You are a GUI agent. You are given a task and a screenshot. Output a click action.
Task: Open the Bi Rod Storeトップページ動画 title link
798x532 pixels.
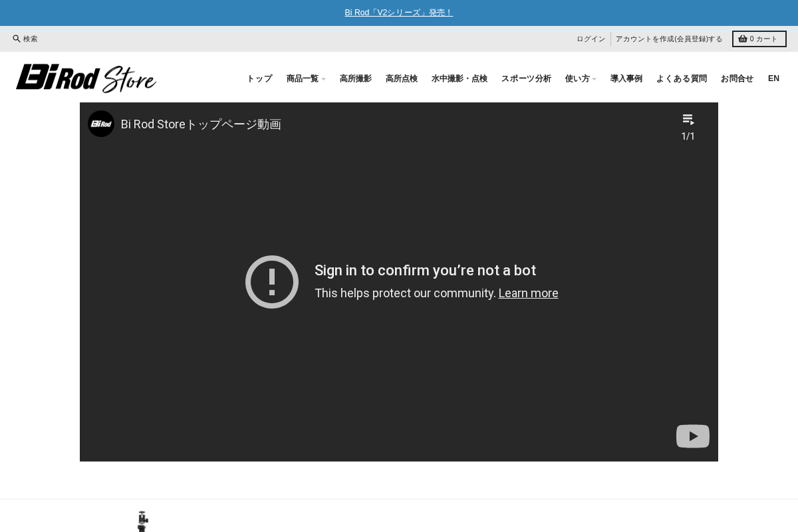click(201, 124)
